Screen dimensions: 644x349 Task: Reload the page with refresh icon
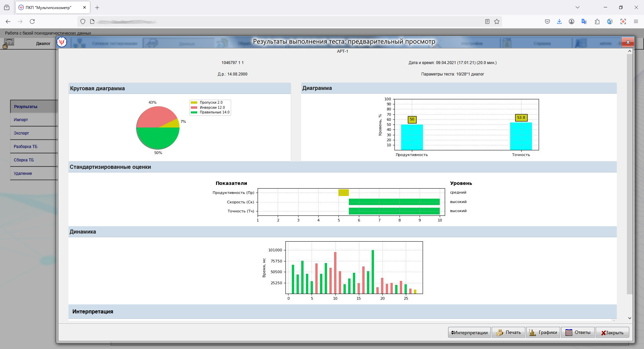(32, 21)
